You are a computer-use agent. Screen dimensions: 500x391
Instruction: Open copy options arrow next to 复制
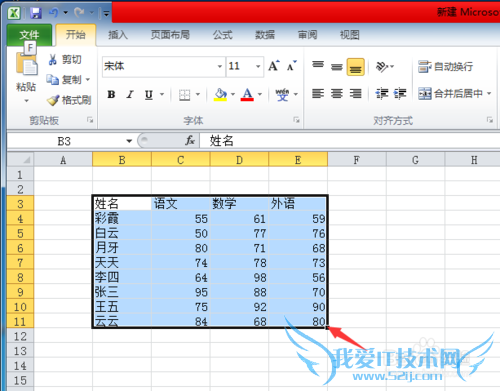(x=88, y=80)
